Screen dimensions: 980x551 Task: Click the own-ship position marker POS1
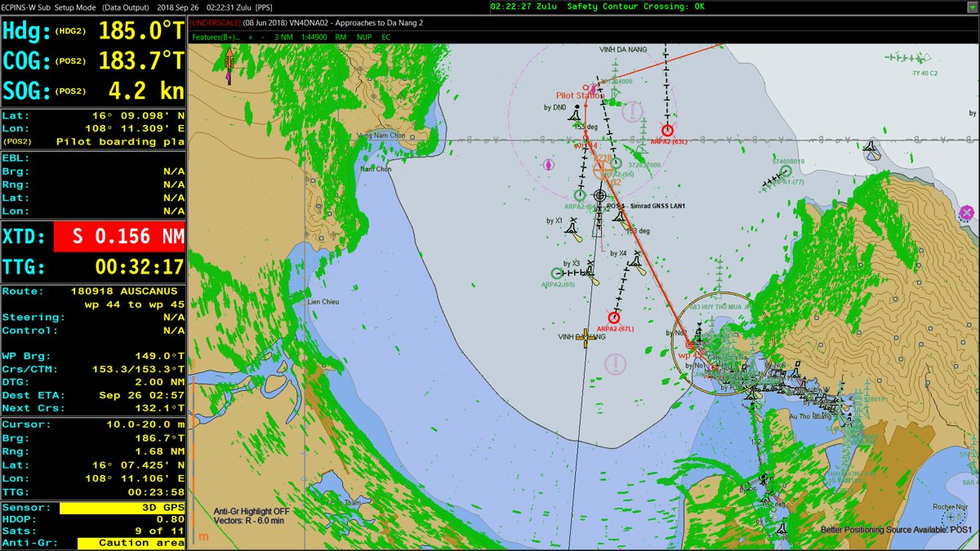pos(600,195)
